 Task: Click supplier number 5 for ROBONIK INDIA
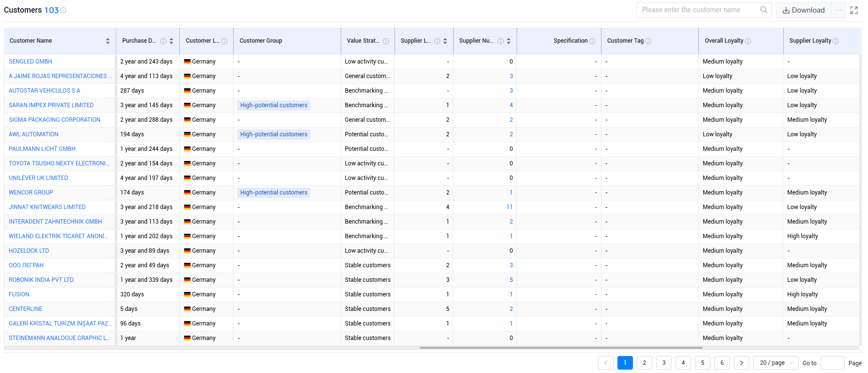[x=511, y=280]
